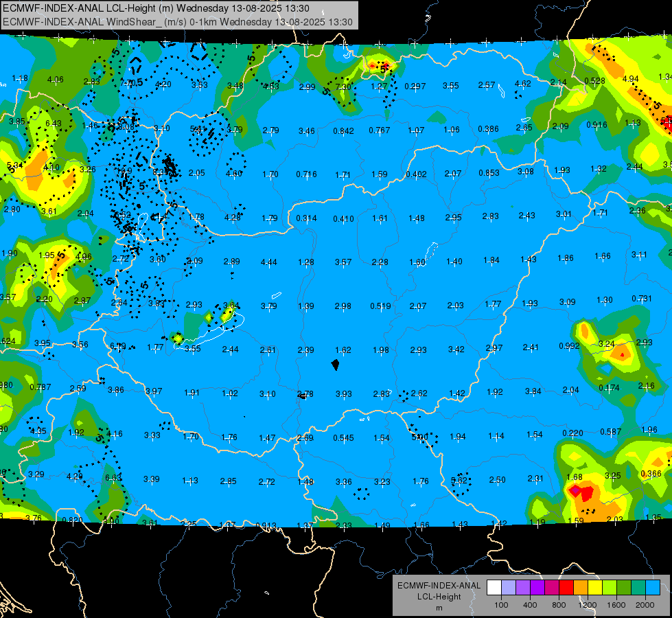
Task: Click the wind shear value '4.60'
Action: [234, 174]
